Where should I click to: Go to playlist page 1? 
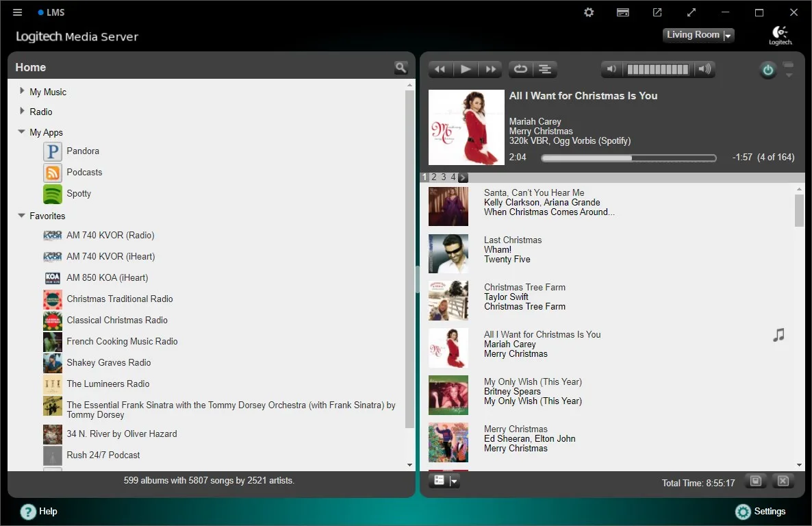(x=424, y=177)
